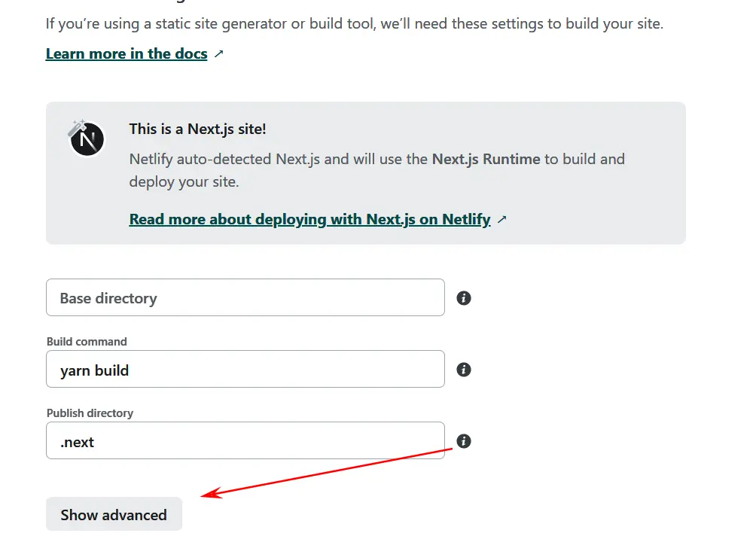Click the 'Build command' field label

coord(87,341)
